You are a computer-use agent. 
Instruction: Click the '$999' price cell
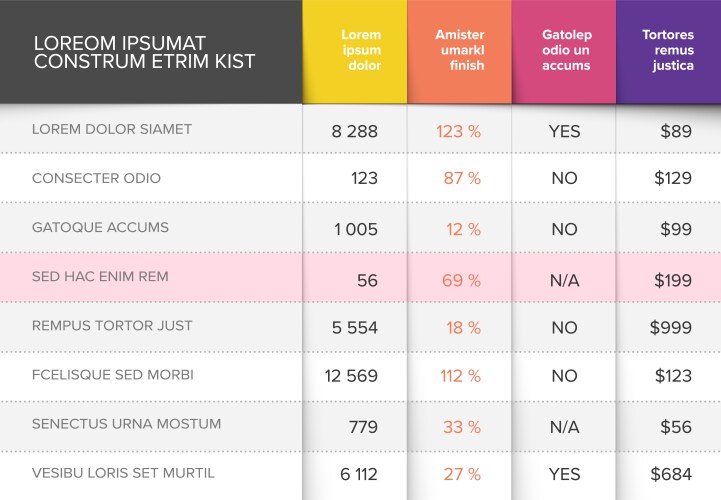[x=670, y=327]
